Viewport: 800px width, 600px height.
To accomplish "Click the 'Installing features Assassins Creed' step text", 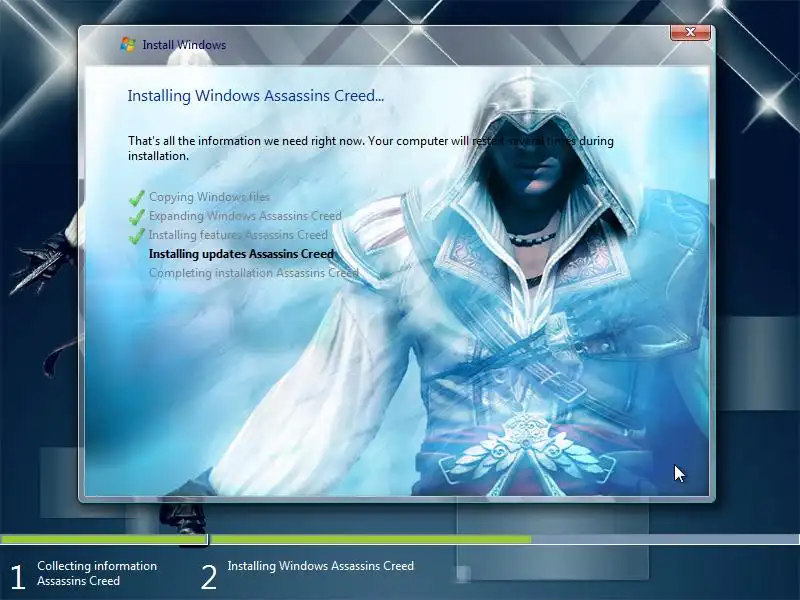I will (x=238, y=235).
